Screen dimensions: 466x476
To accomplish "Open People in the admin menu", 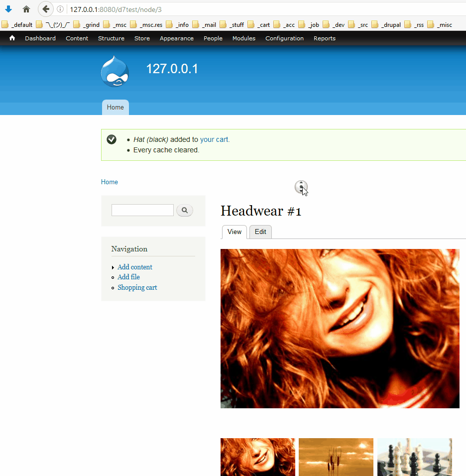I will 213,38.
